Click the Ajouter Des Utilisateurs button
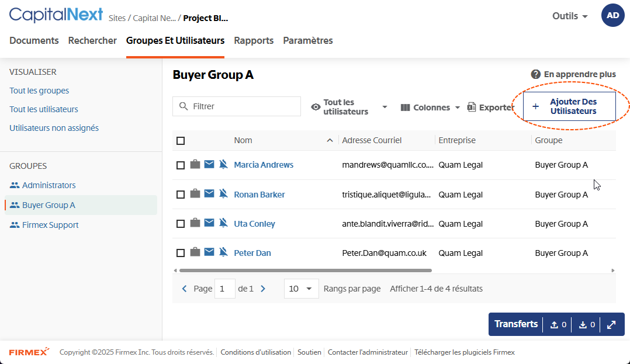This screenshot has width=630, height=364. tap(569, 106)
